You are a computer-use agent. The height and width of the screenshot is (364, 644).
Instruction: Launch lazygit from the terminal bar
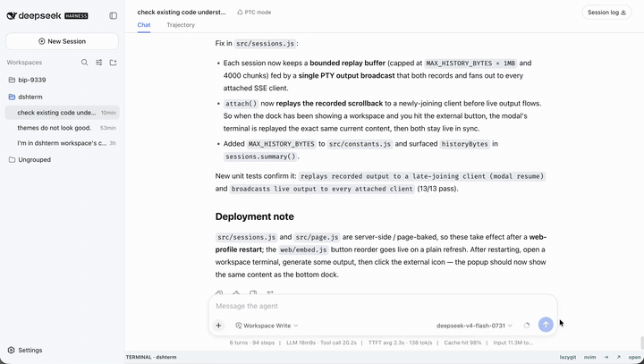point(568,357)
